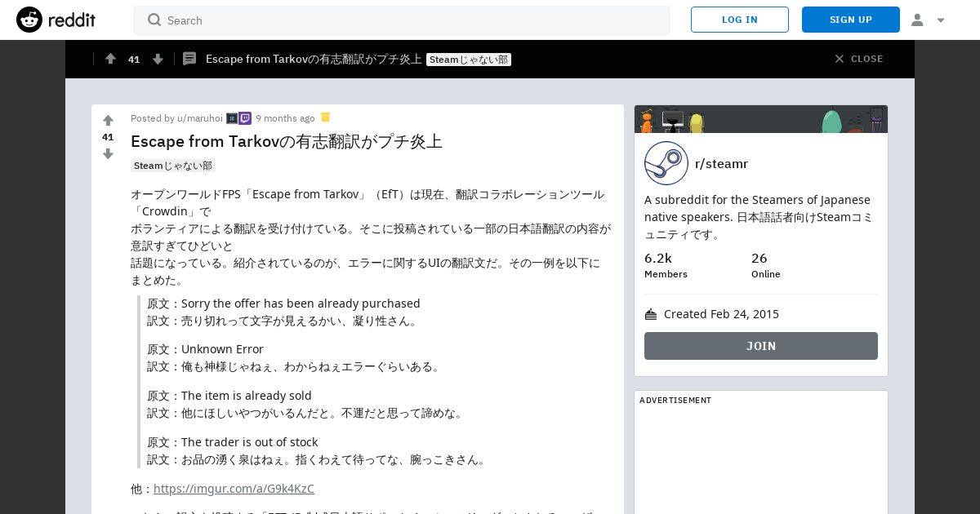Downvote the post beside the title
The height and width of the screenshot is (514, 980).
tap(108, 153)
